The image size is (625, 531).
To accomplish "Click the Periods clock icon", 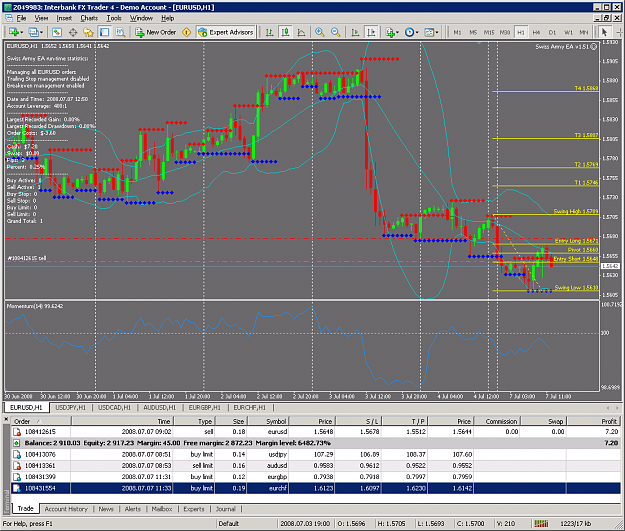I will click(409, 32).
